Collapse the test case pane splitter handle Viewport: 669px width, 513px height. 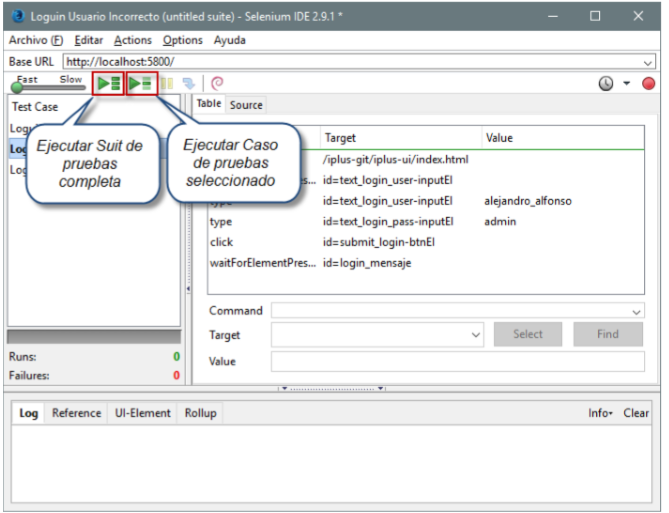pos(188,289)
